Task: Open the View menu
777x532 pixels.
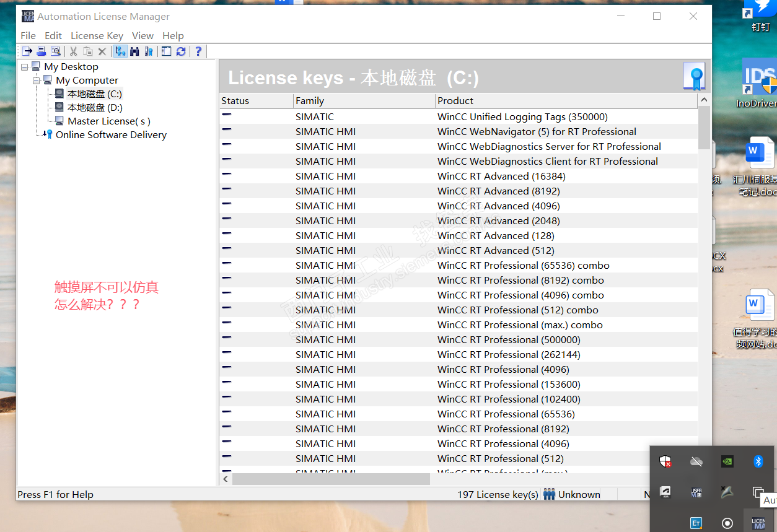Action: click(x=143, y=35)
